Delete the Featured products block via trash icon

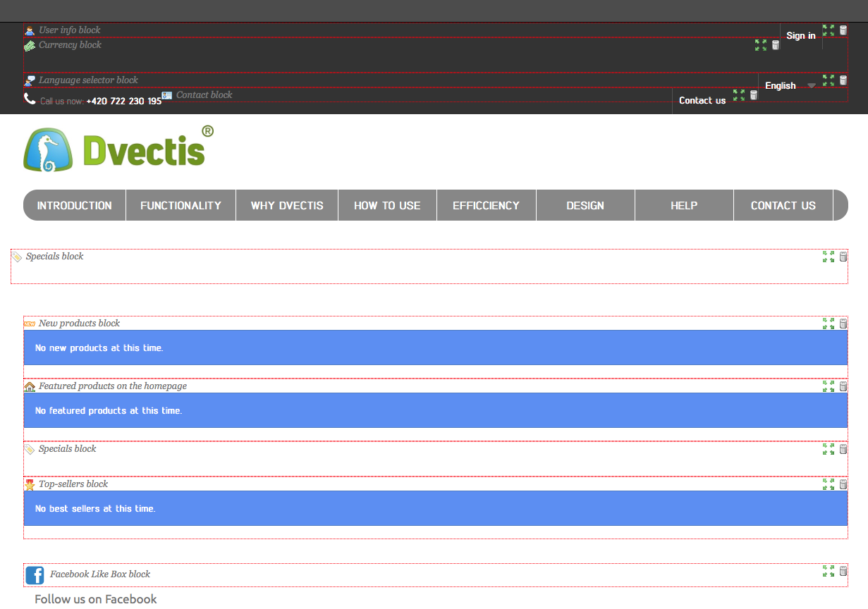tap(843, 386)
